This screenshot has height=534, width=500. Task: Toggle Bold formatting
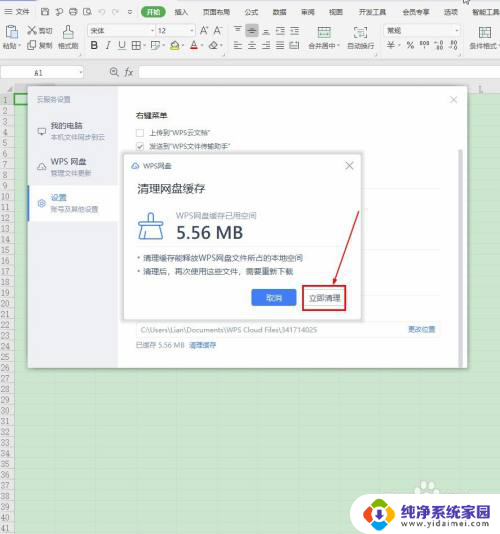(x=94, y=45)
